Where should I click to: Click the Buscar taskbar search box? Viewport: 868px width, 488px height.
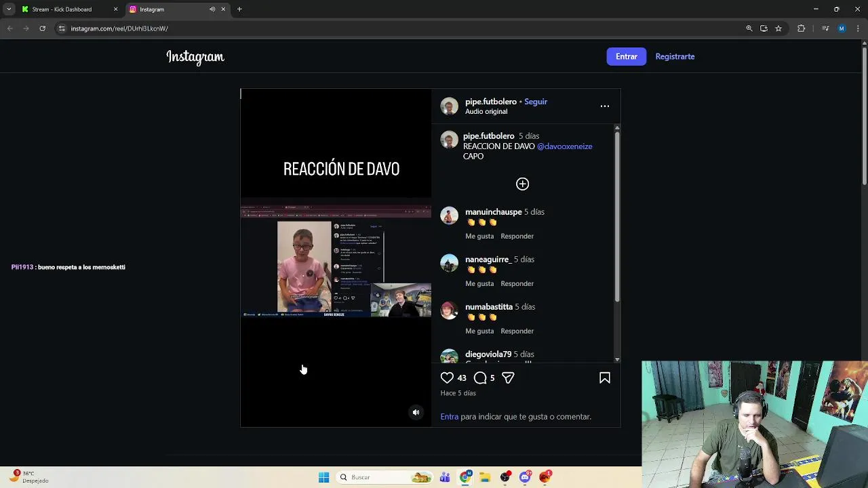point(385,477)
